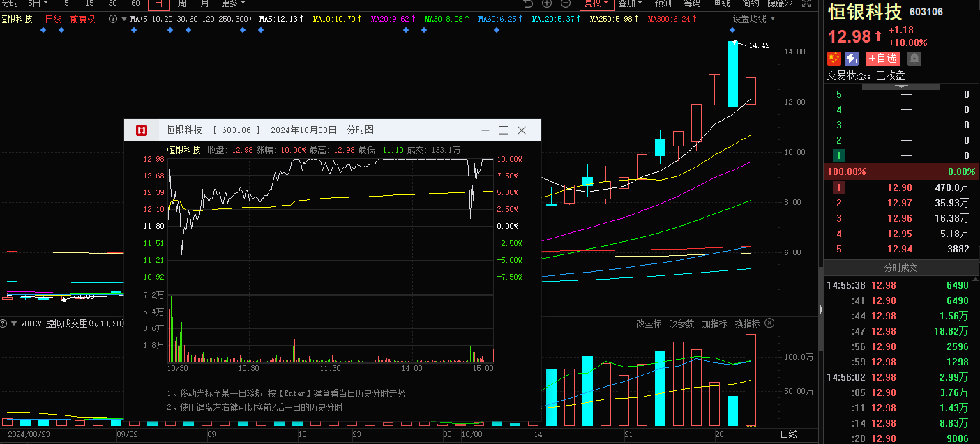Viewport: 980px width, 444px height.
Task: Zoom out with the minus circle icon
Action: (564, 3)
